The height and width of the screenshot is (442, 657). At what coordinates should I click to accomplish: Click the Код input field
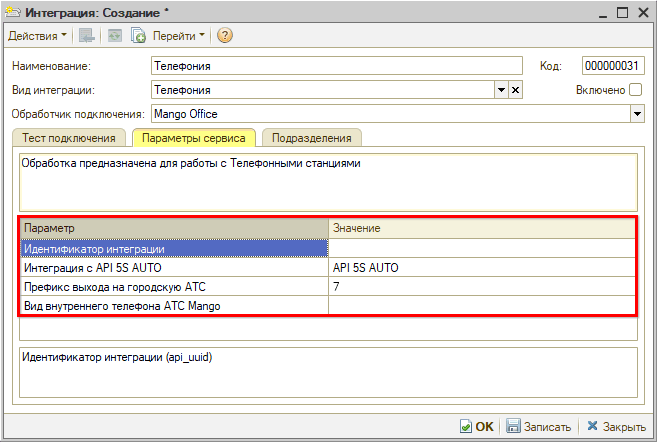[x=612, y=66]
